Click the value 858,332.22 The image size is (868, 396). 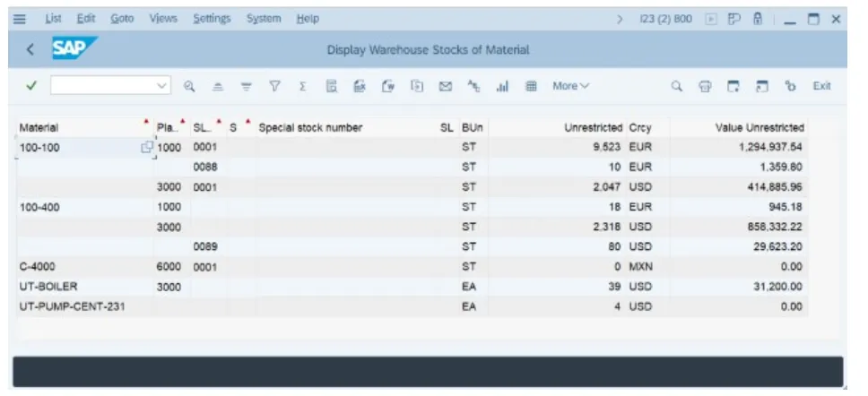point(775,227)
